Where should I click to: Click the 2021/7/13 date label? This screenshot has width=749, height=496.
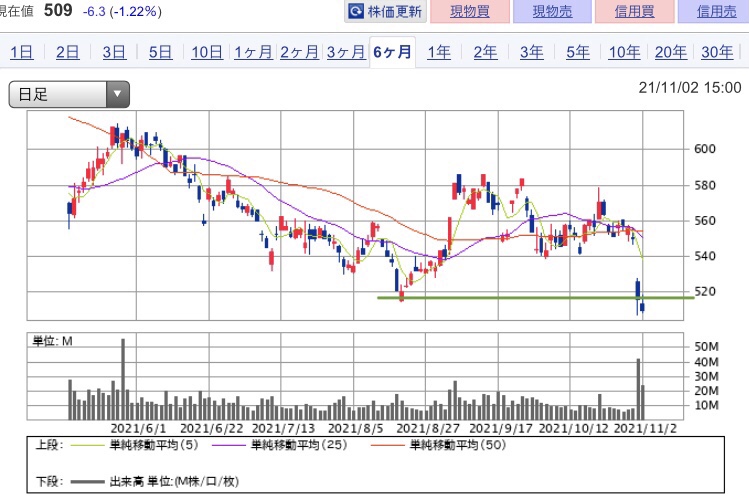284,428
